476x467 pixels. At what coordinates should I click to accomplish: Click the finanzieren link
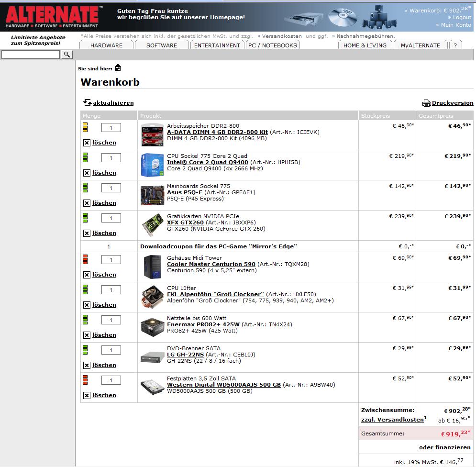click(453, 447)
